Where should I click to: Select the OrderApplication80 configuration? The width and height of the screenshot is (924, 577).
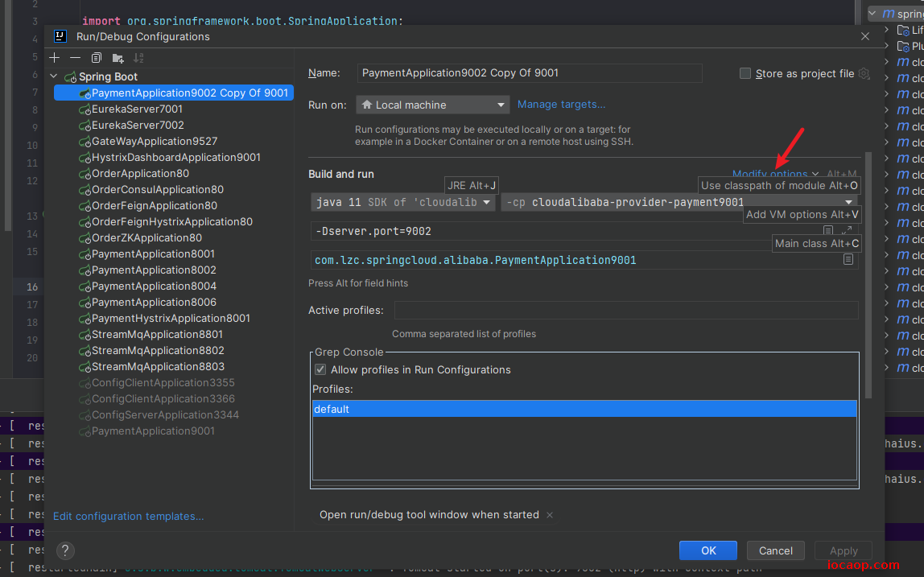click(140, 173)
